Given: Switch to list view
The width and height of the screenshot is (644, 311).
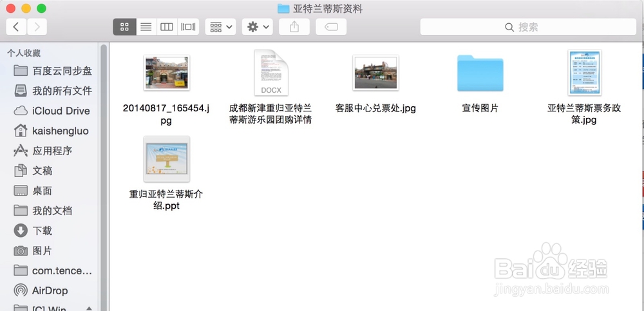Looking at the screenshot, I should click(x=146, y=27).
